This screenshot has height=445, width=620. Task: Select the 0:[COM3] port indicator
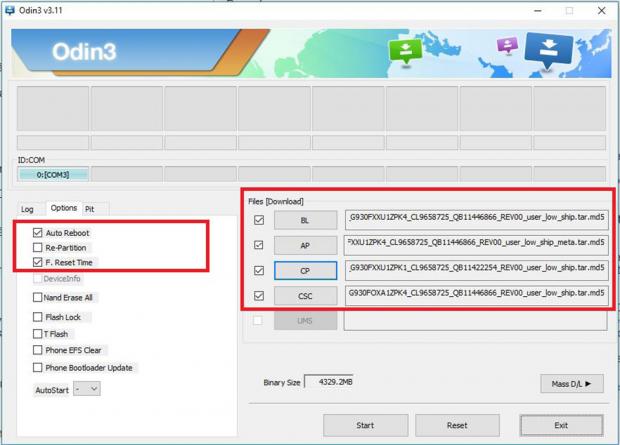[53, 175]
